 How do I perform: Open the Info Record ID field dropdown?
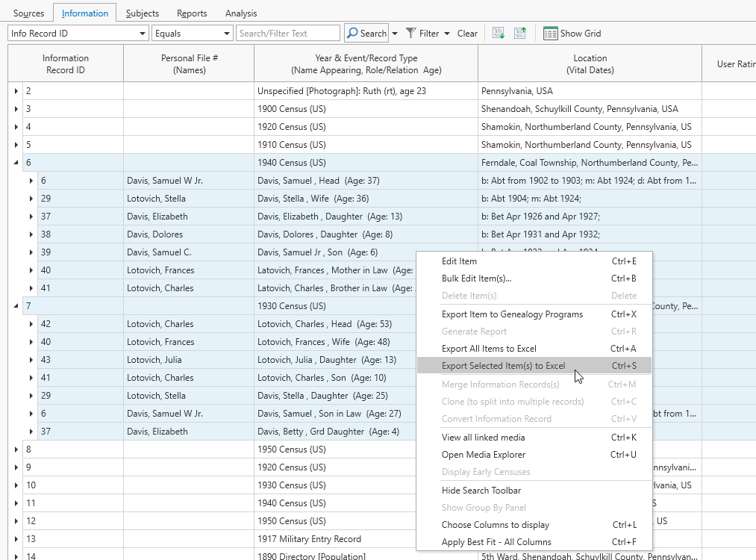tap(143, 34)
